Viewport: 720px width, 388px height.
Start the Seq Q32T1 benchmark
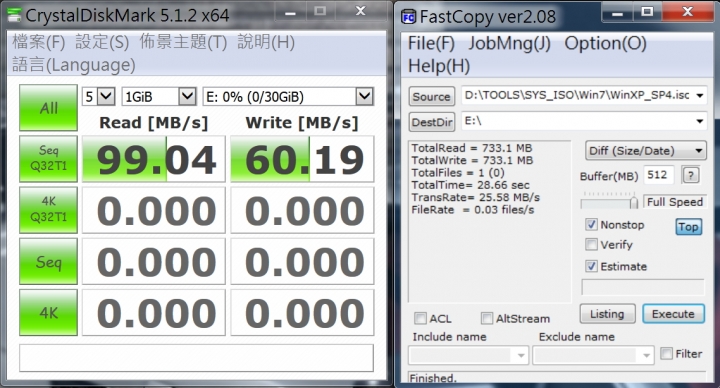(x=48, y=158)
